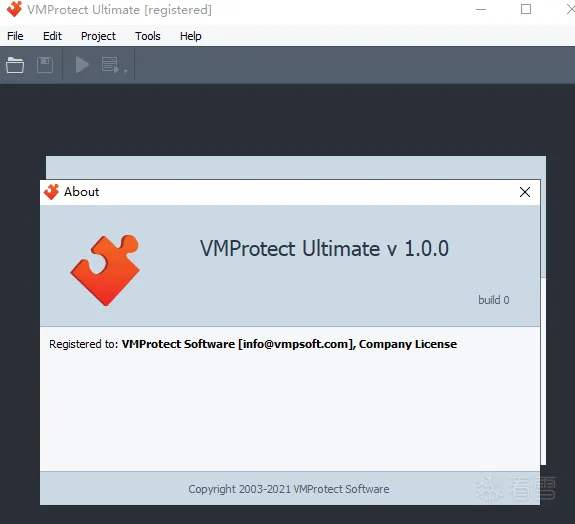This screenshot has width=575, height=524.
Task: Click the Execute script toolbar icon
Action: point(110,65)
